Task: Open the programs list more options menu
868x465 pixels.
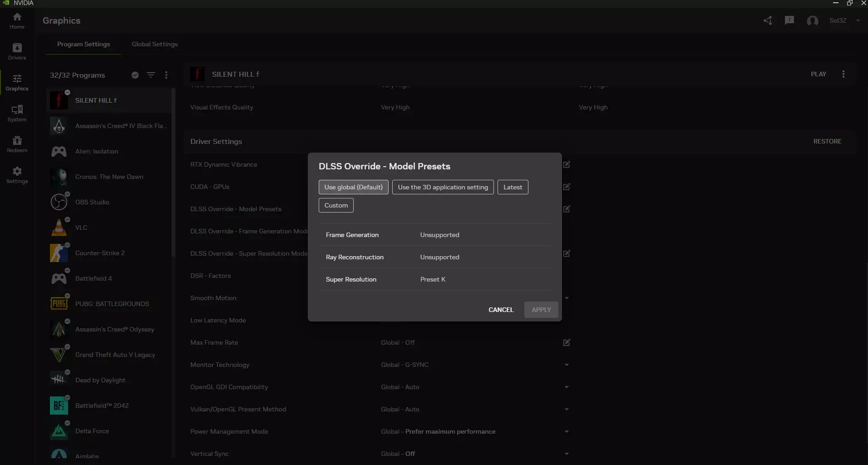Action: pos(166,75)
